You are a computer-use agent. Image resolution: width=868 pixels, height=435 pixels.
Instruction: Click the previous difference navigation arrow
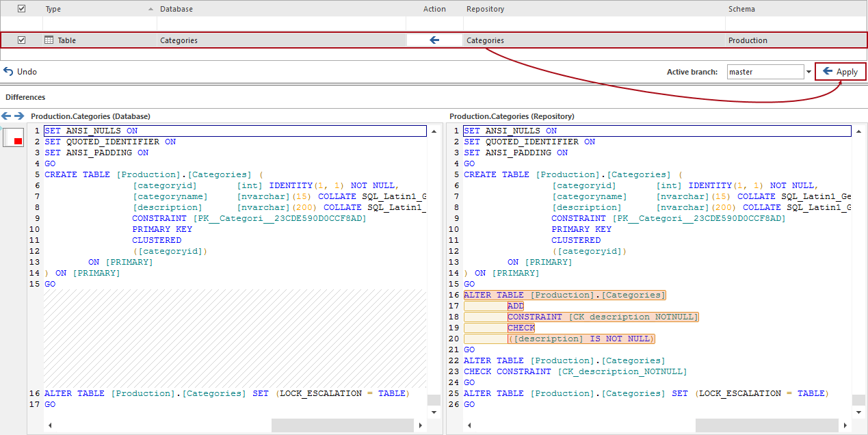(x=5, y=116)
